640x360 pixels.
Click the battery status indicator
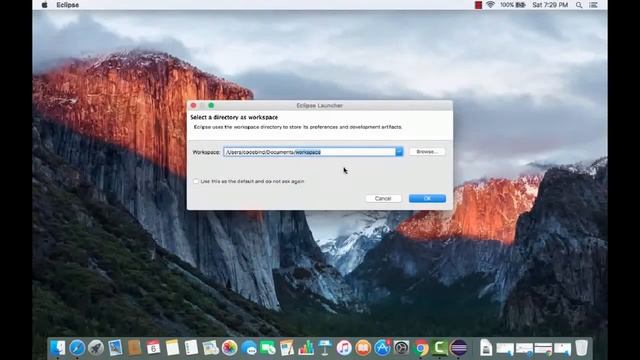tap(513, 5)
